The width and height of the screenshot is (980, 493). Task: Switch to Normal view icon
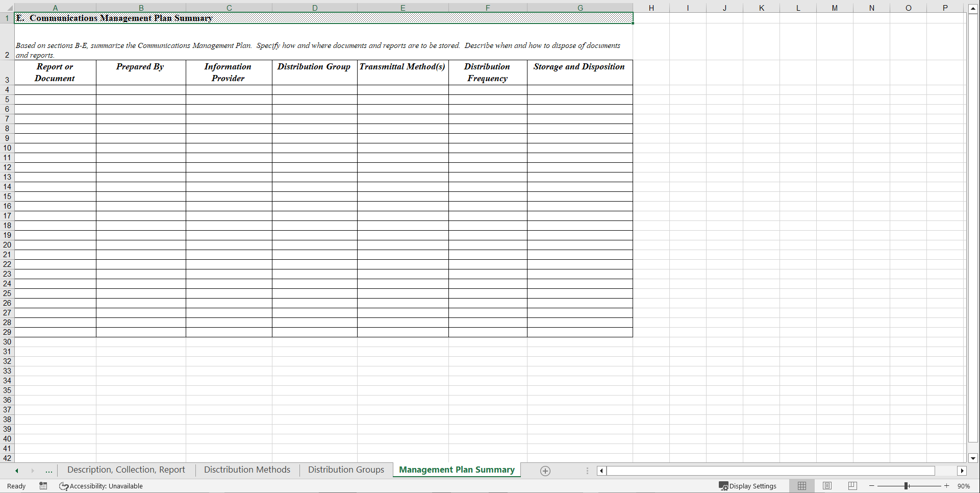(801, 486)
